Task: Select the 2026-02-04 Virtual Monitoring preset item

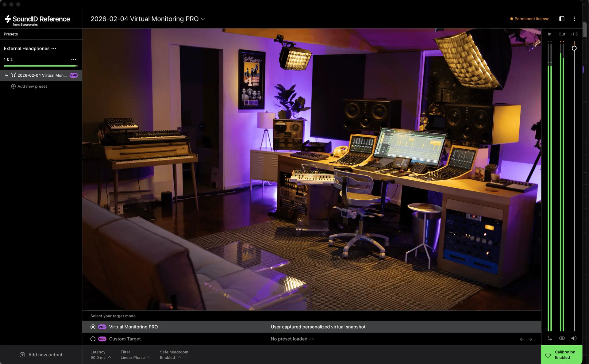Action: pos(42,75)
